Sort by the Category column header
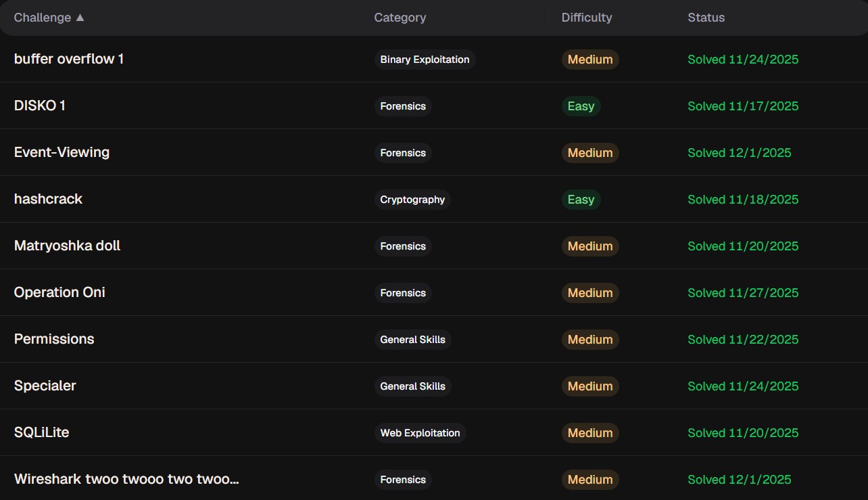This screenshot has width=868, height=500. point(400,18)
